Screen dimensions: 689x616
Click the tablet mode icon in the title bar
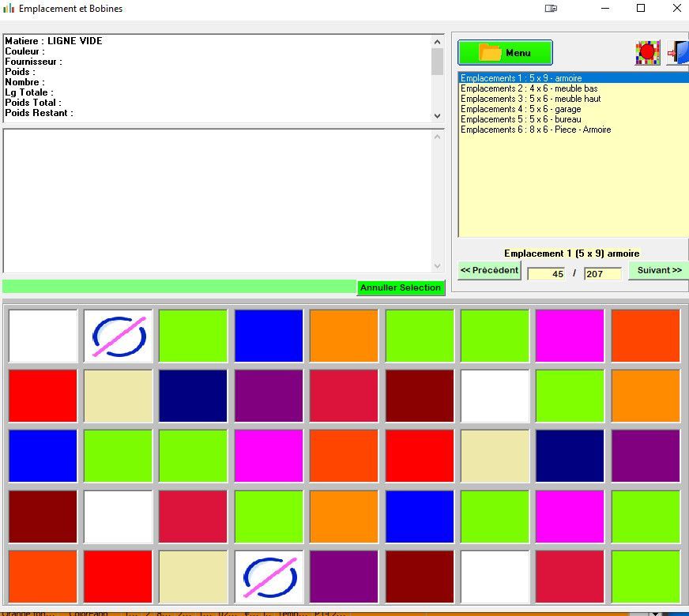pos(551,8)
